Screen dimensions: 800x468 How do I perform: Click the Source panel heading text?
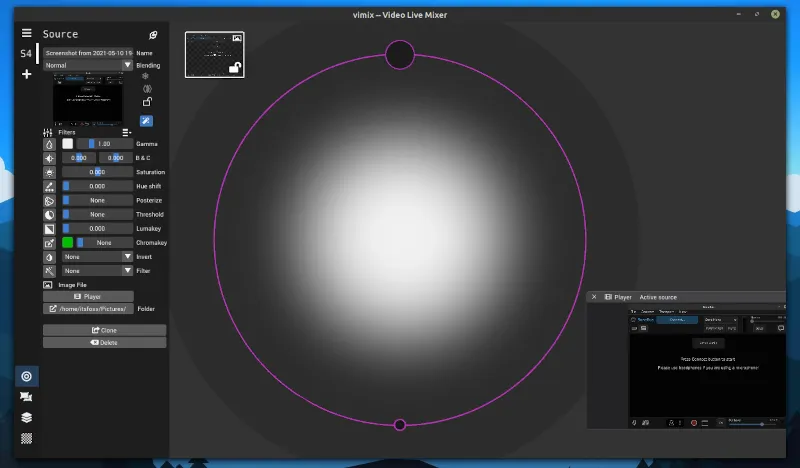pyautogui.click(x=60, y=34)
